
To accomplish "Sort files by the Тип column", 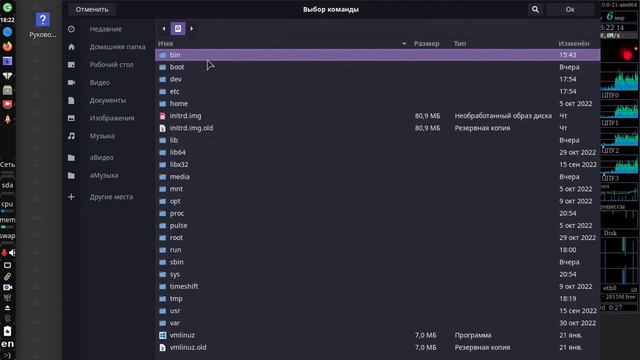I will [460, 43].
